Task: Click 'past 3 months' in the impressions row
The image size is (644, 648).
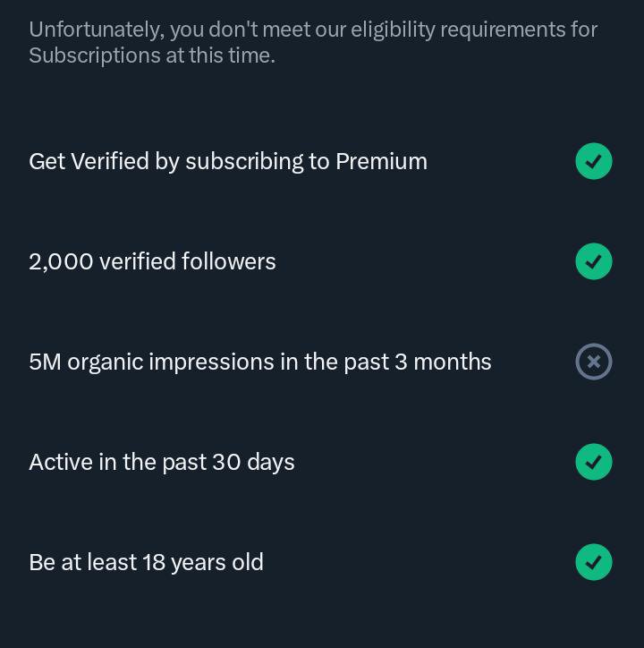Action: [418, 362]
